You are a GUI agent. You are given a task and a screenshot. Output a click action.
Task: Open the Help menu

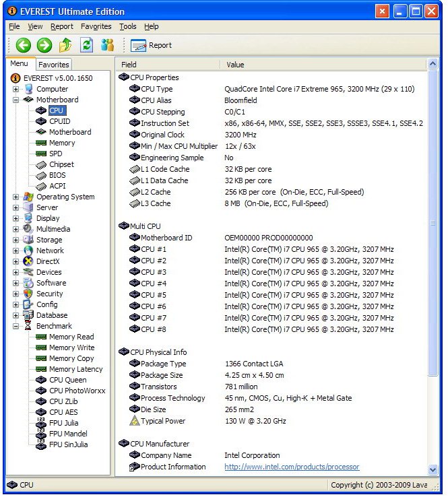pos(151,27)
